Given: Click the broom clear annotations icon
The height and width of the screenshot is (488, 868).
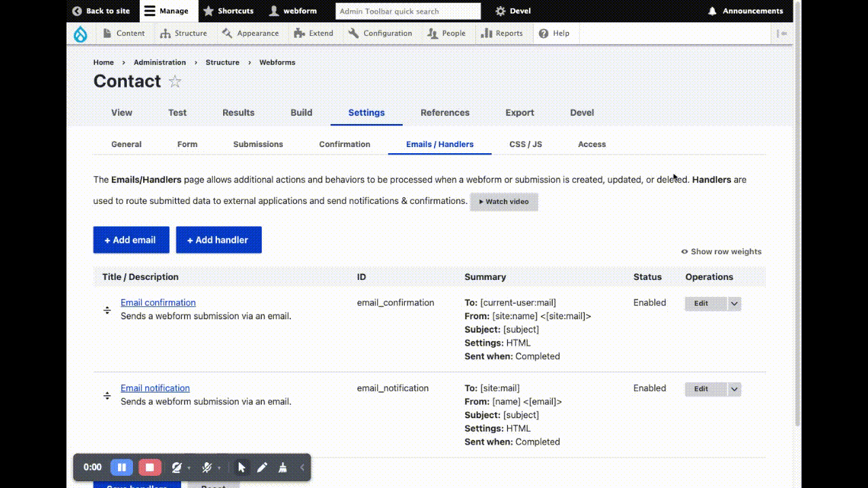Looking at the screenshot, I should 283,467.
